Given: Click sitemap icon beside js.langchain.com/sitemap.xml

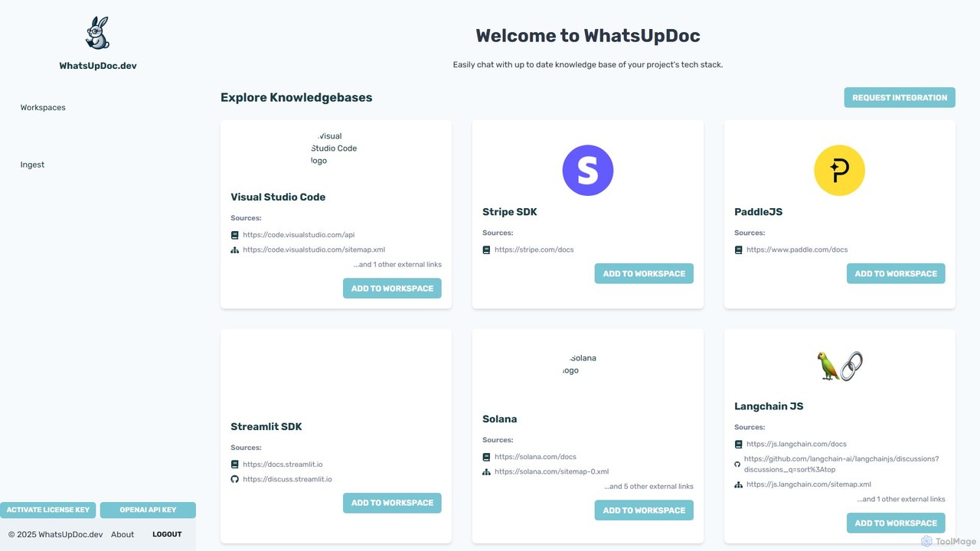Looking at the screenshot, I should 739,484.
